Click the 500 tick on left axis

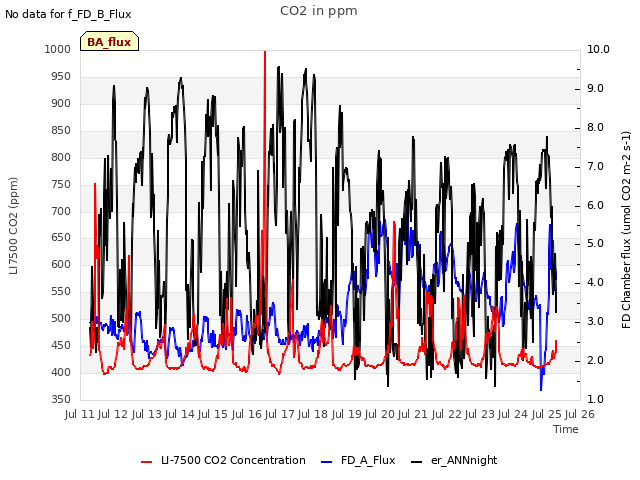pyautogui.click(x=60, y=318)
